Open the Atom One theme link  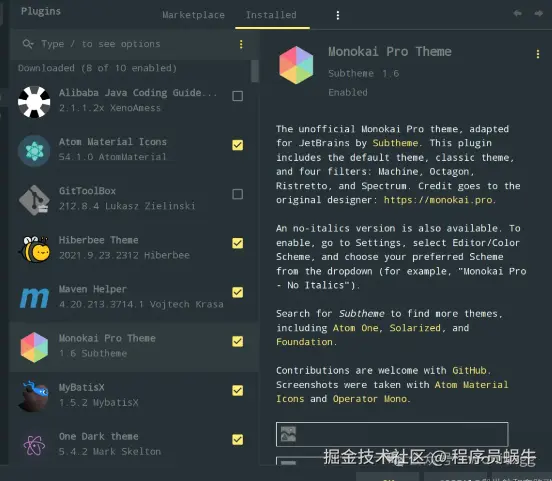(x=356, y=328)
